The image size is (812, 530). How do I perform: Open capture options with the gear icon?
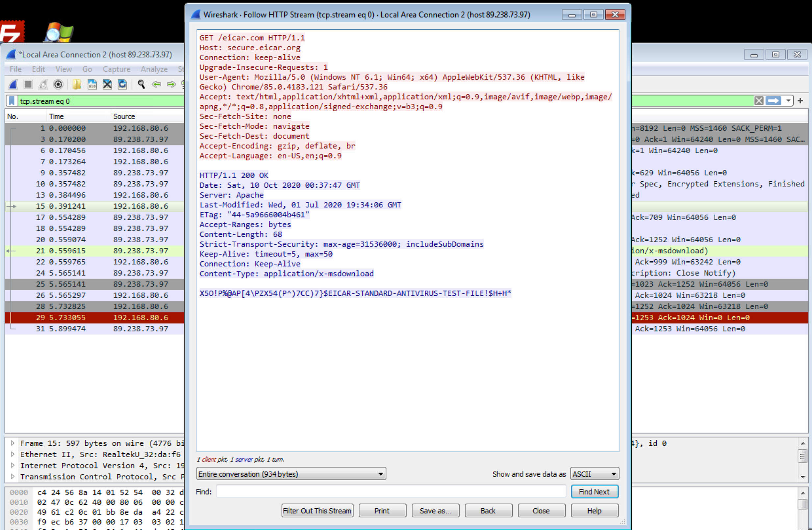click(58, 84)
